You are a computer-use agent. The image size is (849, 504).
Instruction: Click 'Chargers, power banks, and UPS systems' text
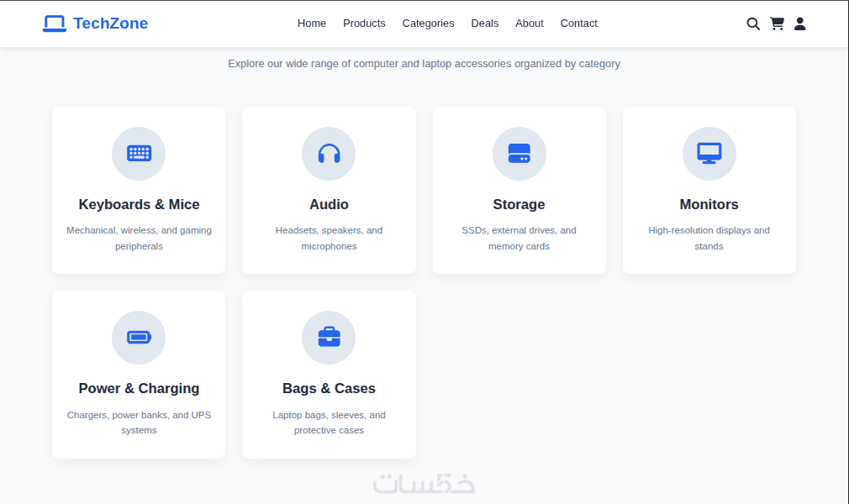(x=139, y=423)
